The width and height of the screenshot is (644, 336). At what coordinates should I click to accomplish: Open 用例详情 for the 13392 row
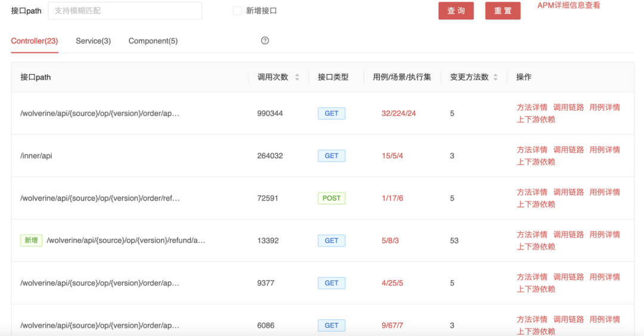click(x=605, y=235)
